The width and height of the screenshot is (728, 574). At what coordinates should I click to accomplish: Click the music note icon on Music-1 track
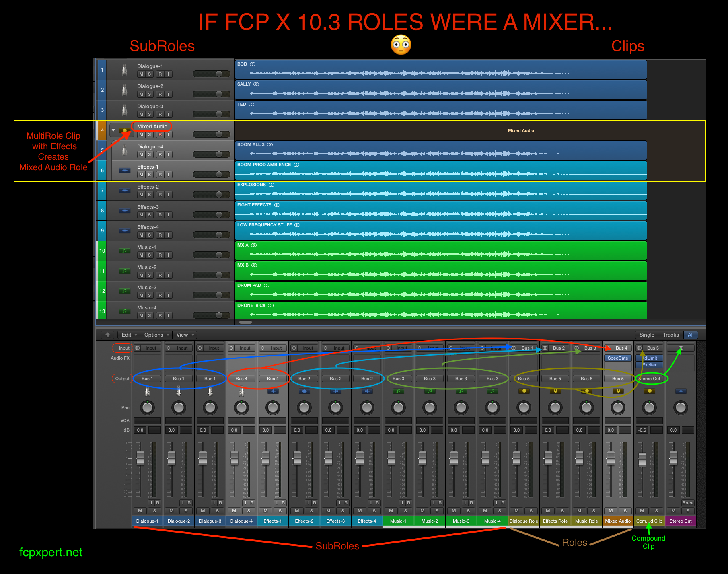(125, 251)
